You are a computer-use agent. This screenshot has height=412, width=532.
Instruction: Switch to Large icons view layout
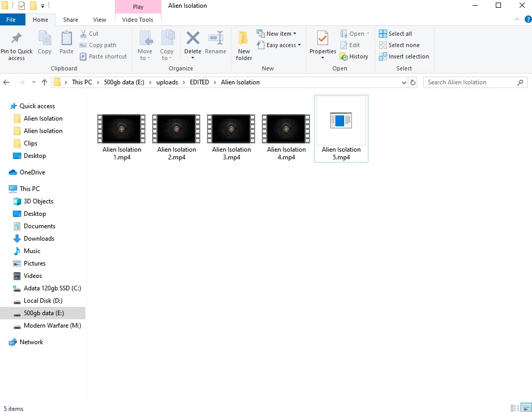(x=527, y=407)
